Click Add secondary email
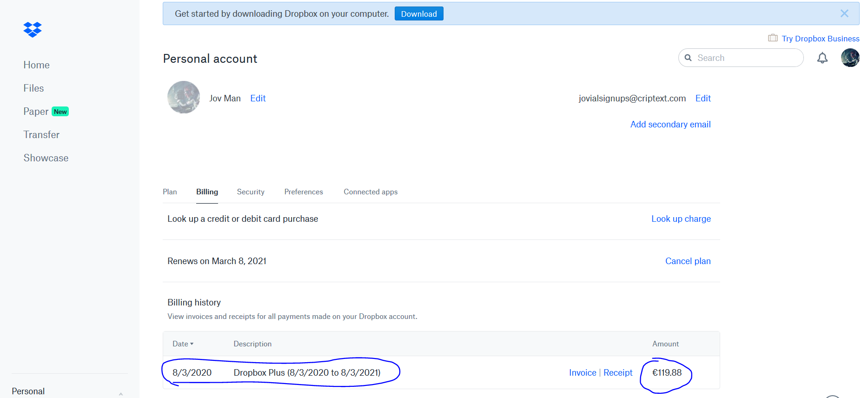868x398 pixels. pyautogui.click(x=670, y=125)
